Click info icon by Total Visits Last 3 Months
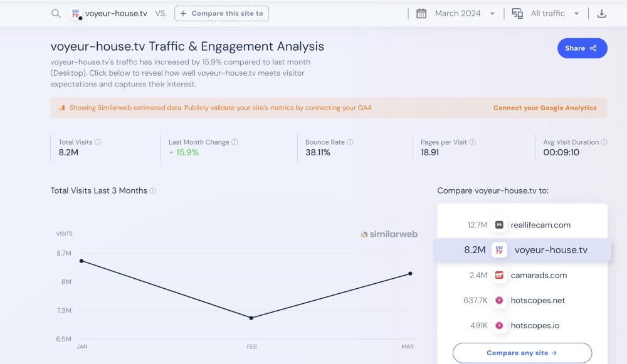Viewport: 627px width, 364px height. 153,191
